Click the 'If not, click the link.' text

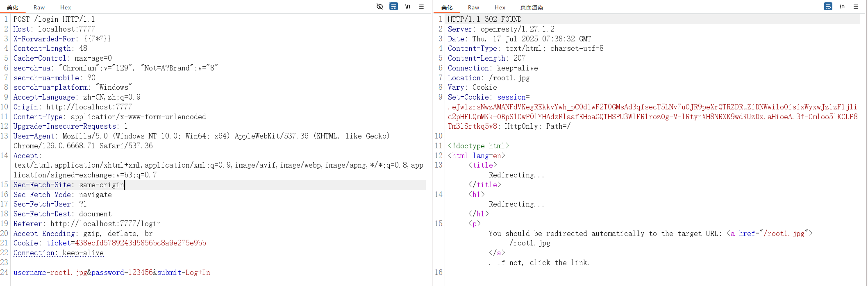coord(543,263)
